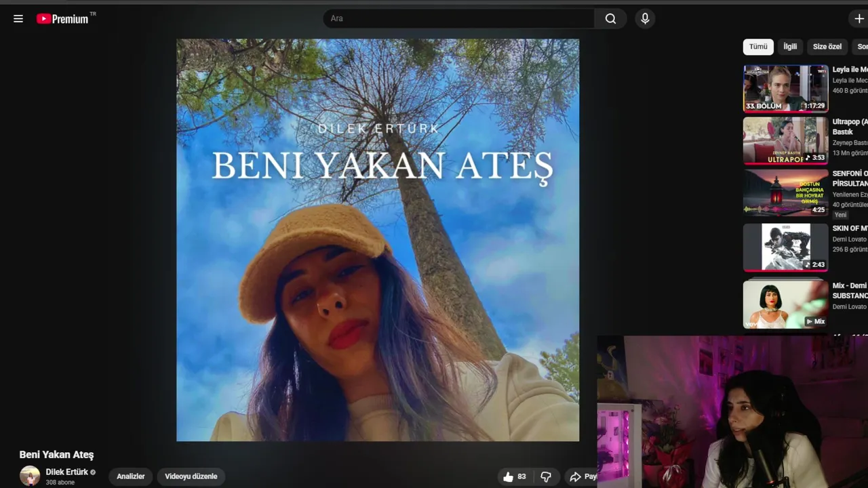868x488 pixels.
Task: Click the search magnifier button
Action: click(x=610, y=19)
